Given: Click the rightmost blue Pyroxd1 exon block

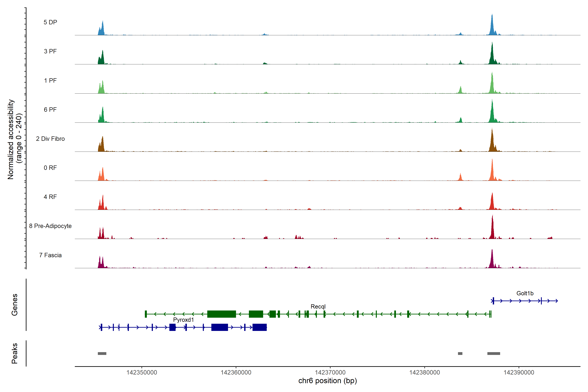Looking at the screenshot, I should click(260, 327).
